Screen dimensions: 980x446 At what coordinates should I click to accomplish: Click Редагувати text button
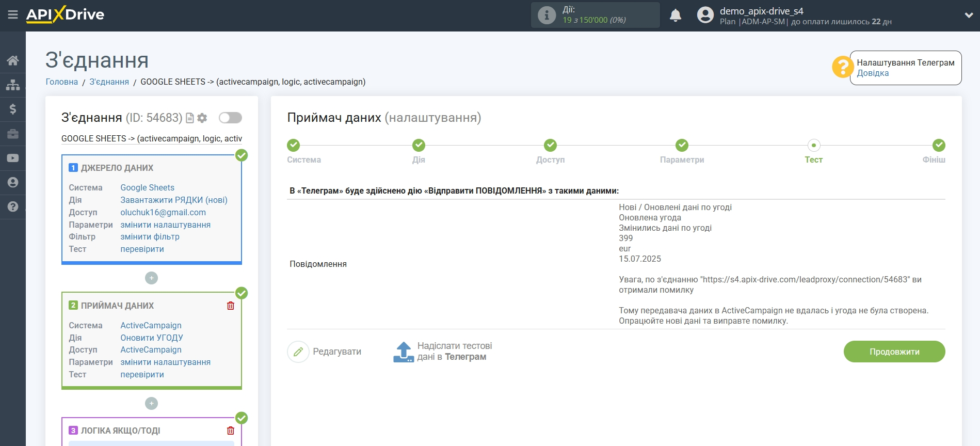tap(337, 352)
